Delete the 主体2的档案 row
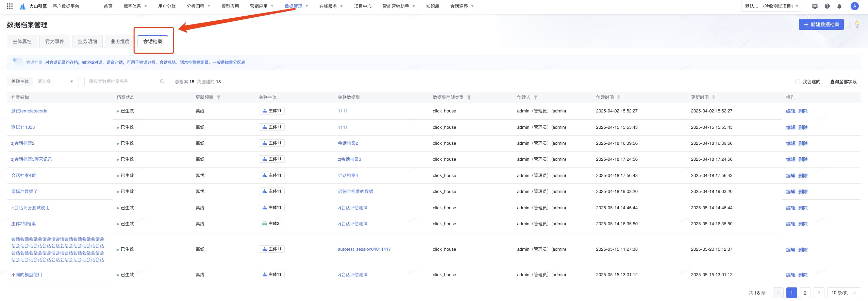This screenshot has width=868, height=301. point(803,224)
